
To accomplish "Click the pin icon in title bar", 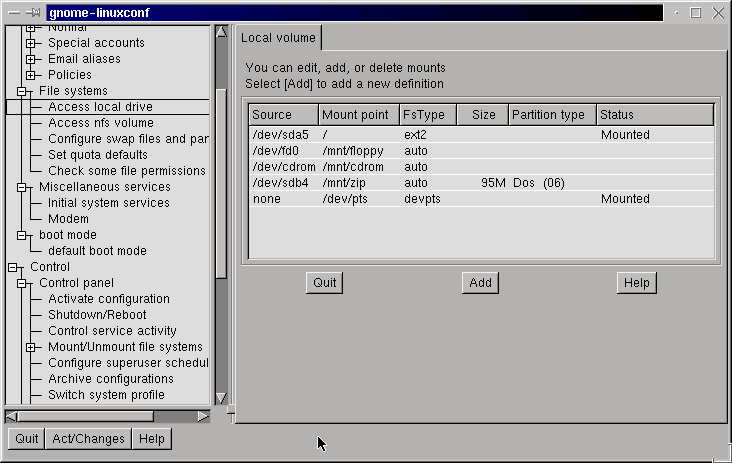I will (34, 13).
